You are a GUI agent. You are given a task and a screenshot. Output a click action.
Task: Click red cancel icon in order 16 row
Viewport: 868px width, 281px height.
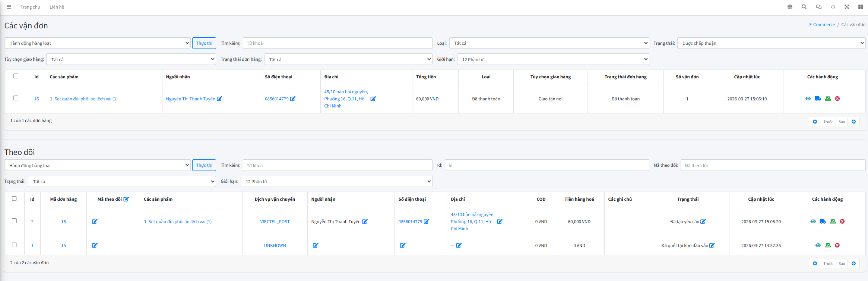click(x=837, y=99)
